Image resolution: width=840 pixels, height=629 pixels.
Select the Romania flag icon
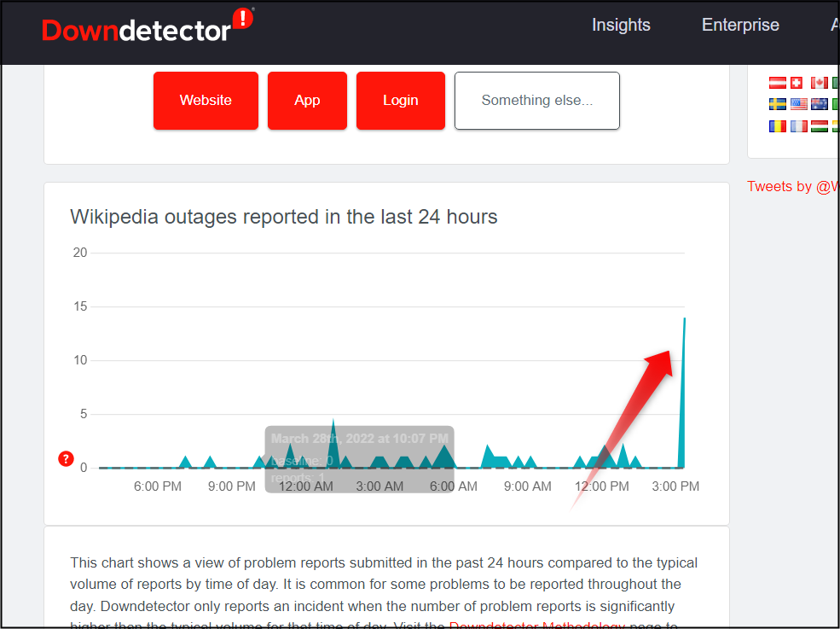tap(778, 126)
